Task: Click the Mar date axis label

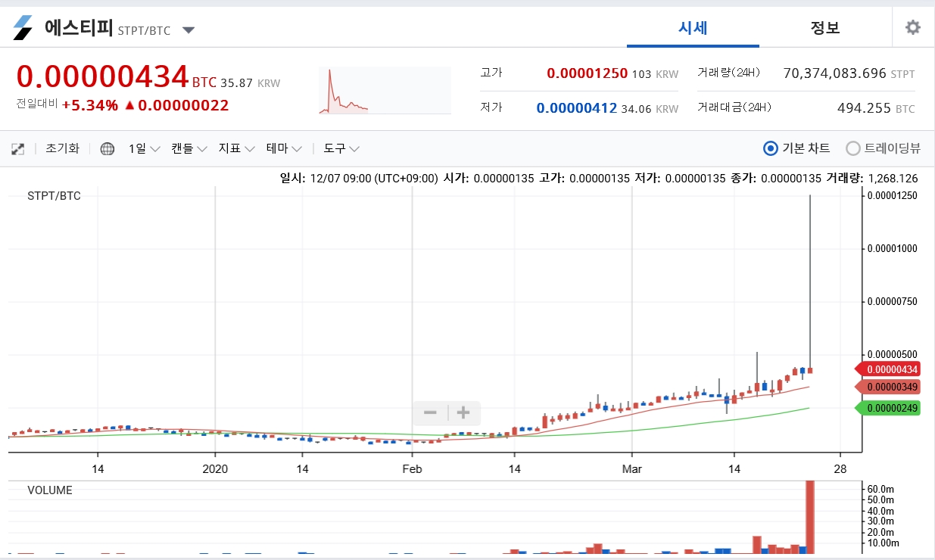Action: (x=631, y=469)
